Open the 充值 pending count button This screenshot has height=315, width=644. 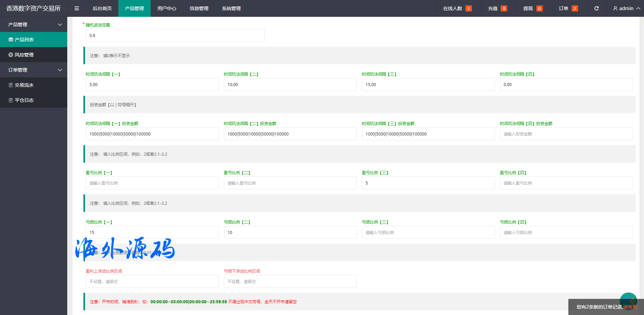click(x=497, y=8)
